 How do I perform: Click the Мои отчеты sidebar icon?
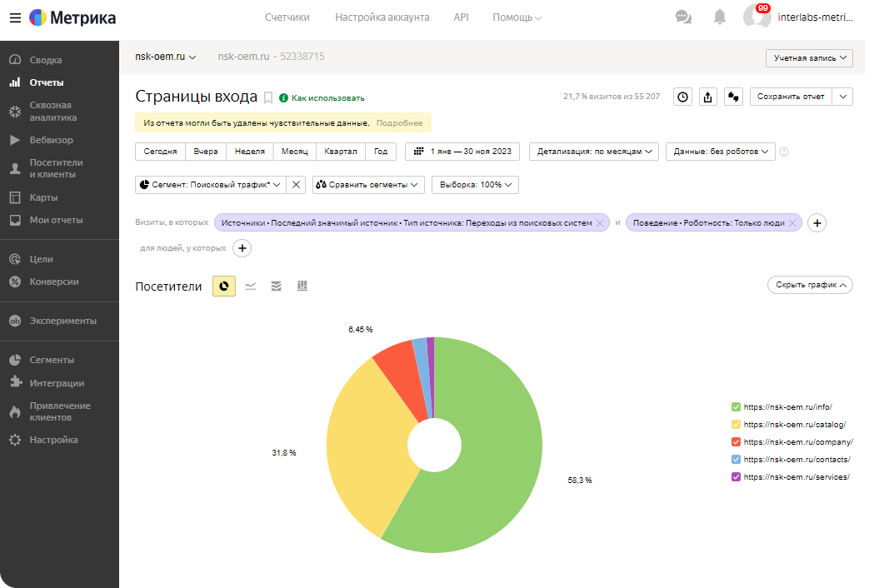[x=15, y=220]
